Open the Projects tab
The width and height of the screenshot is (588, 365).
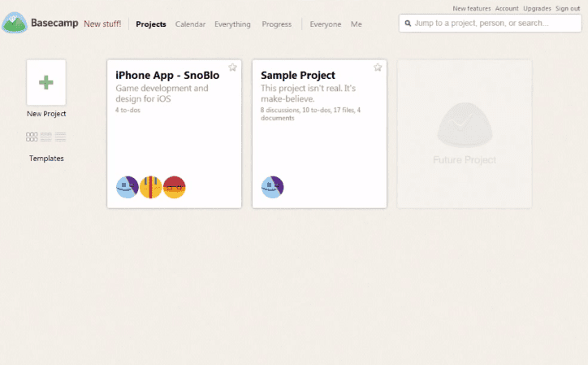(x=151, y=24)
